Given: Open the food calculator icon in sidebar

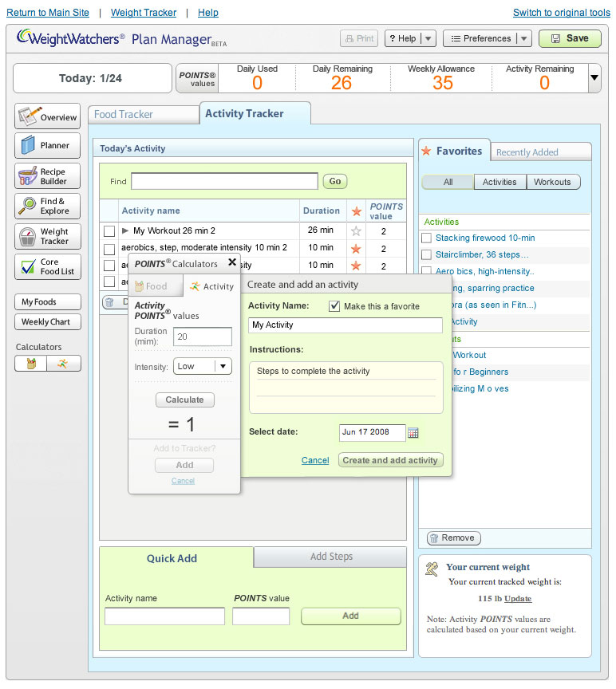Looking at the screenshot, I should [x=31, y=364].
